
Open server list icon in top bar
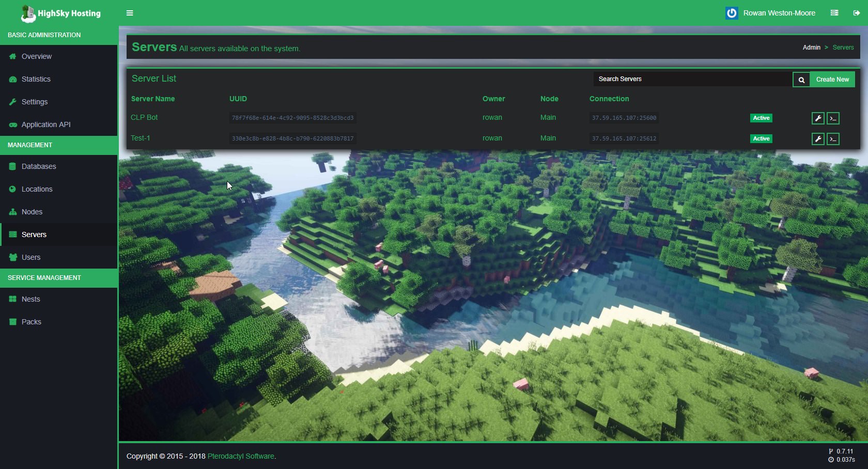point(834,13)
